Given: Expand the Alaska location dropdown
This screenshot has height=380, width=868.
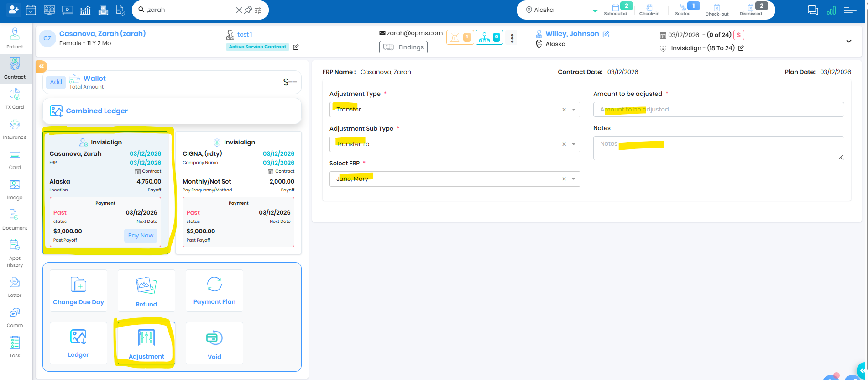Looking at the screenshot, I should click(x=595, y=11).
